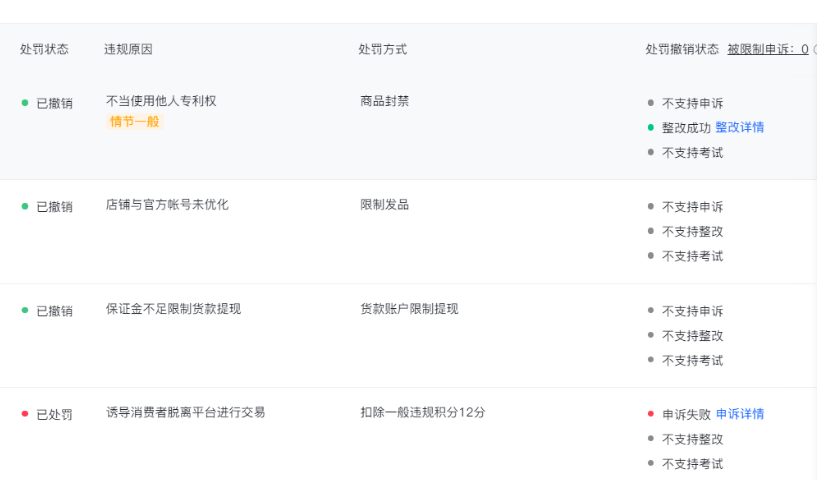The height and width of the screenshot is (480, 817).
Task: Click the 处罚撤销状态 column header
Action: coord(682,49)
